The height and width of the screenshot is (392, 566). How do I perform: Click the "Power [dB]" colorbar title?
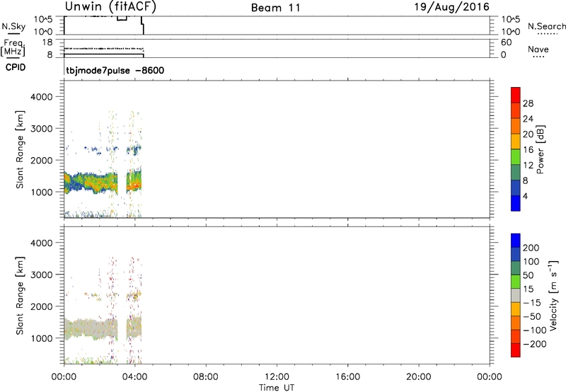[541, 149]
